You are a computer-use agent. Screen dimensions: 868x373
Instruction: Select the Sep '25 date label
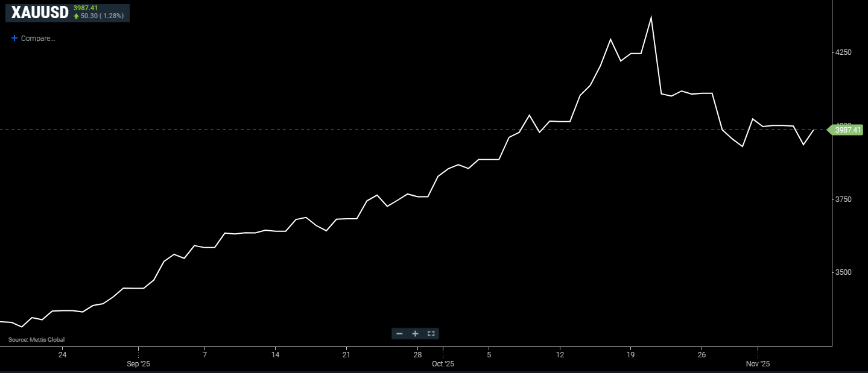(138, 364)
